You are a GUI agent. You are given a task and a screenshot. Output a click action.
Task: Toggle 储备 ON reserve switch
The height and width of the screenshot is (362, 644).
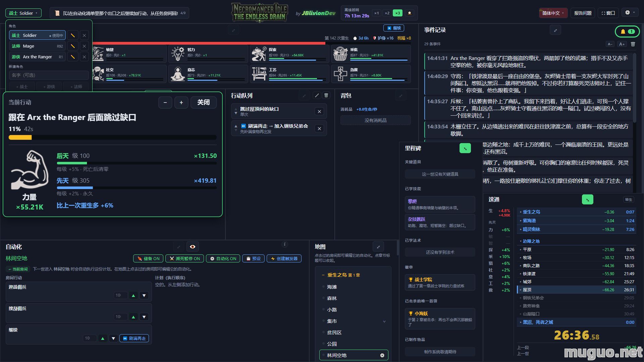tap(148, 258)
